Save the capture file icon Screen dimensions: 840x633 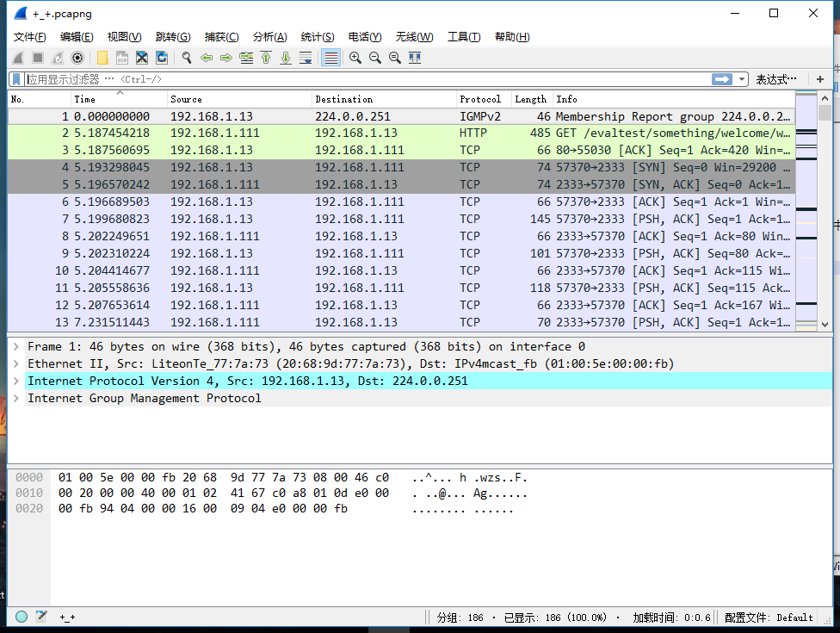pyautogui.click(x=122, y=58)
